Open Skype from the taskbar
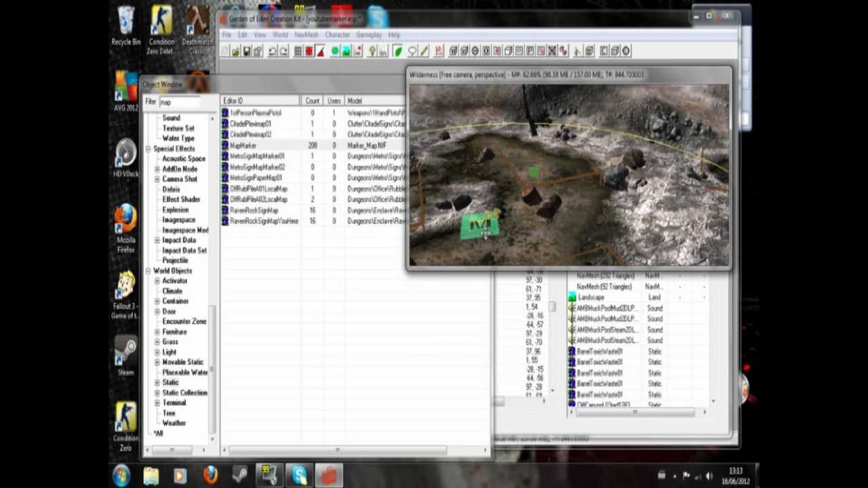868x488 pixels. (x=299, y=476)
